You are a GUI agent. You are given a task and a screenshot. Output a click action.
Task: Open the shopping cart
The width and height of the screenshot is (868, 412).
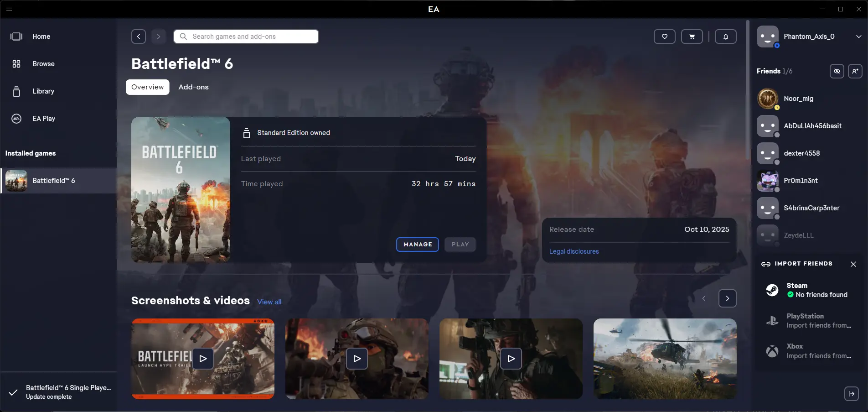[692, 37]
